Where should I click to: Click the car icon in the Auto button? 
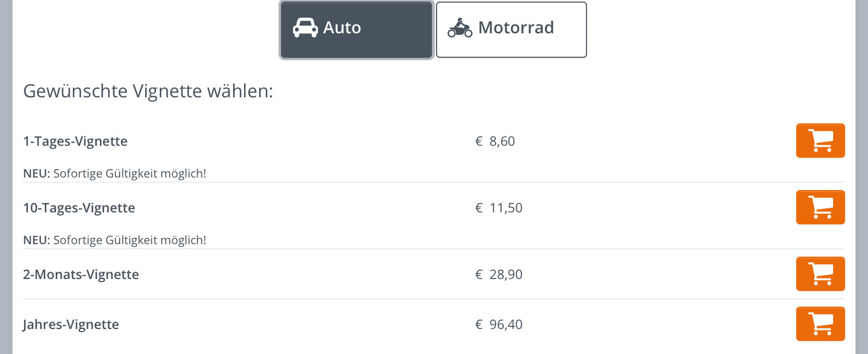(305, 28)
